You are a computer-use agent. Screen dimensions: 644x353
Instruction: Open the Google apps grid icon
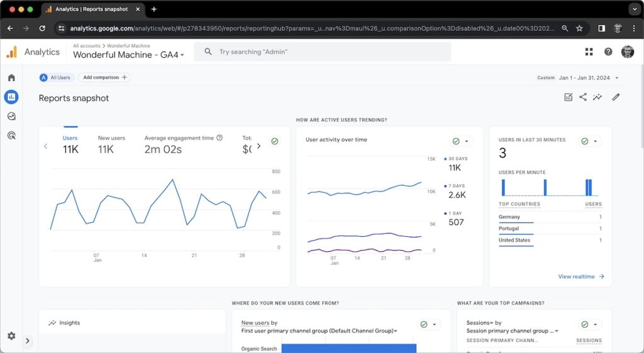tap(589, 52)
